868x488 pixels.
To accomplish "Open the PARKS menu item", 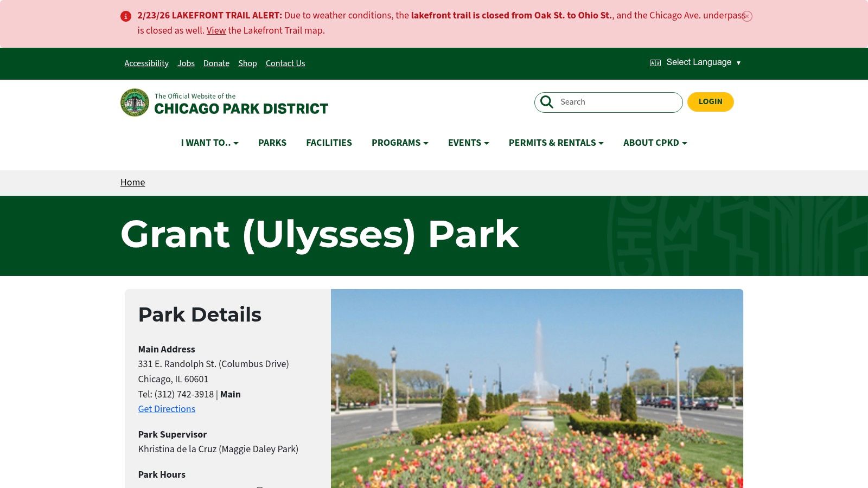I will coord(272,143).
